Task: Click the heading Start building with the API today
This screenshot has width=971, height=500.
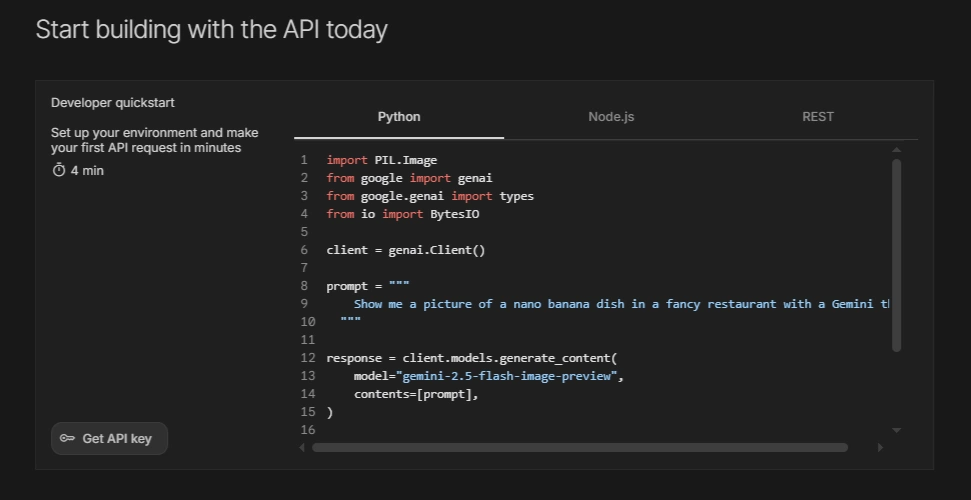Action: [211, 29]
